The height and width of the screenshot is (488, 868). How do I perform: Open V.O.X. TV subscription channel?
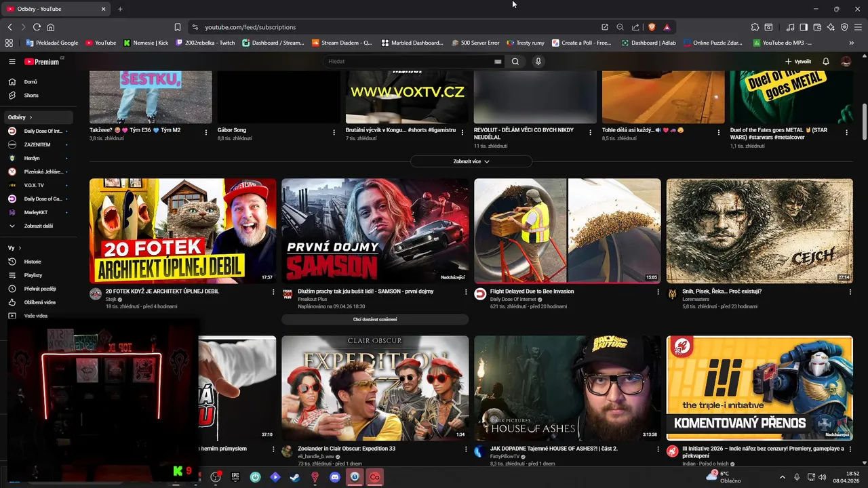tap(38, 185)
